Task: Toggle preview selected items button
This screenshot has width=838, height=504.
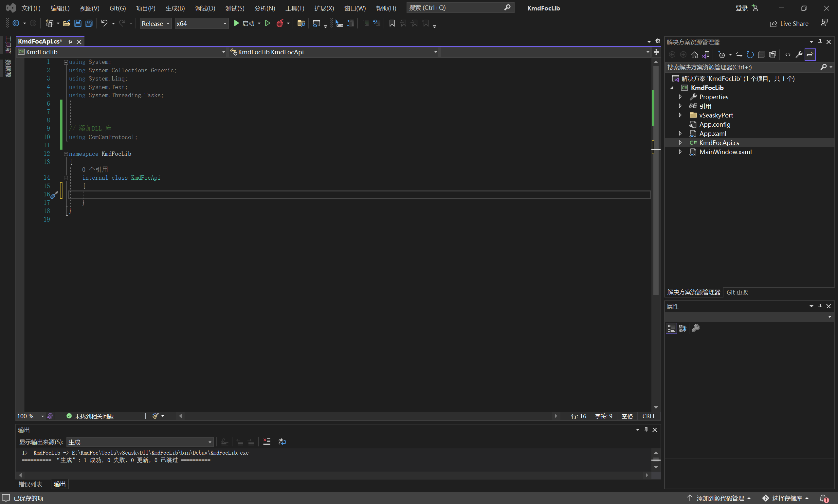Action: coord(810,55)
